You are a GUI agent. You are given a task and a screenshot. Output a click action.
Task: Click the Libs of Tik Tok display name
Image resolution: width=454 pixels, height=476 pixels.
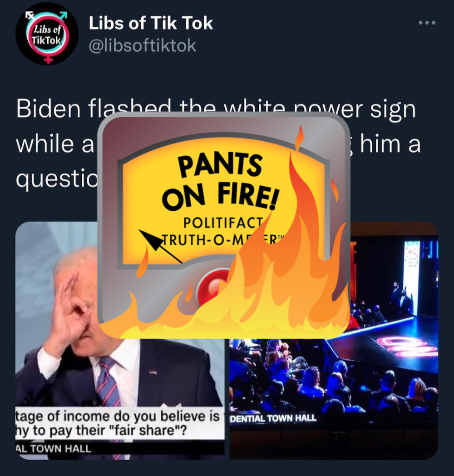click(x=151, y=23)
